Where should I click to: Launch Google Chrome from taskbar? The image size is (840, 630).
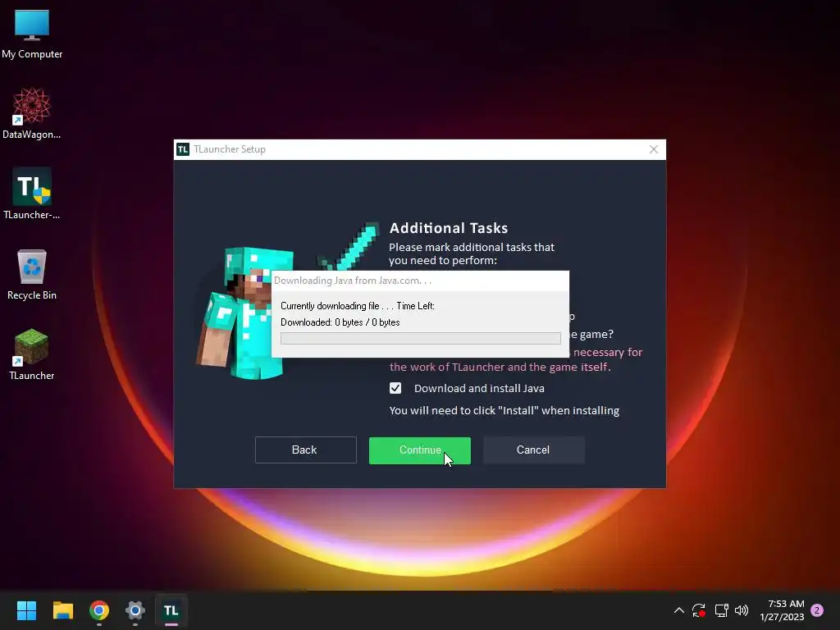click(99, 610)
